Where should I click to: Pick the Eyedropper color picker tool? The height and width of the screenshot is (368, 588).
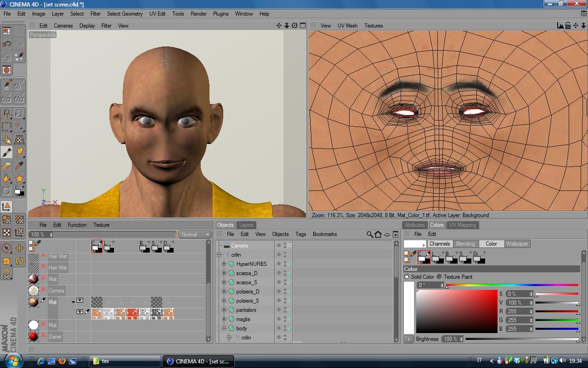click(x=19, y=165)
